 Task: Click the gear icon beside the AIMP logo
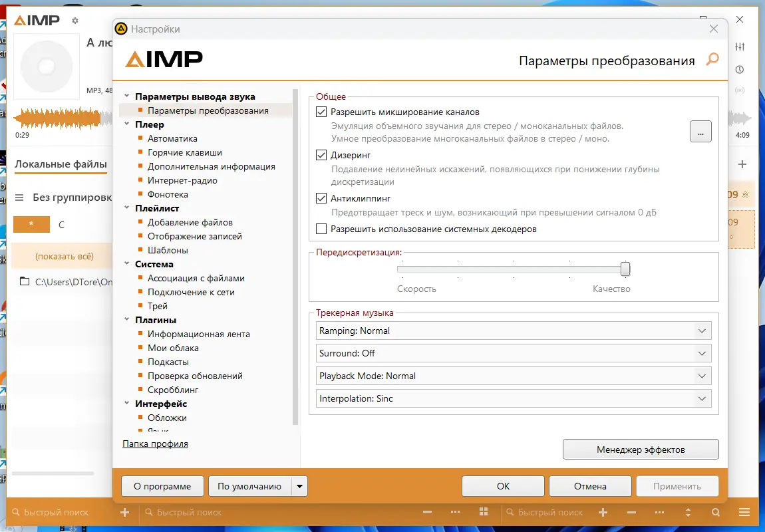click(x=75, y=21)
